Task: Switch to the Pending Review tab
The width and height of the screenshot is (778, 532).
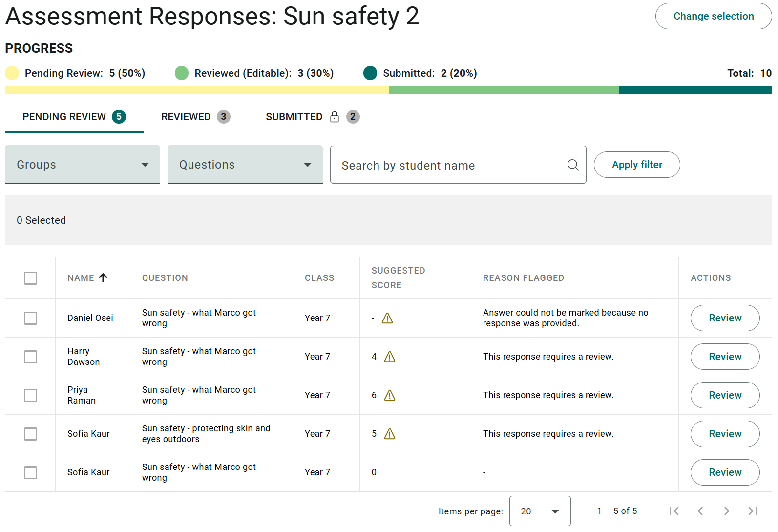Action: click(x=74, y=117)
